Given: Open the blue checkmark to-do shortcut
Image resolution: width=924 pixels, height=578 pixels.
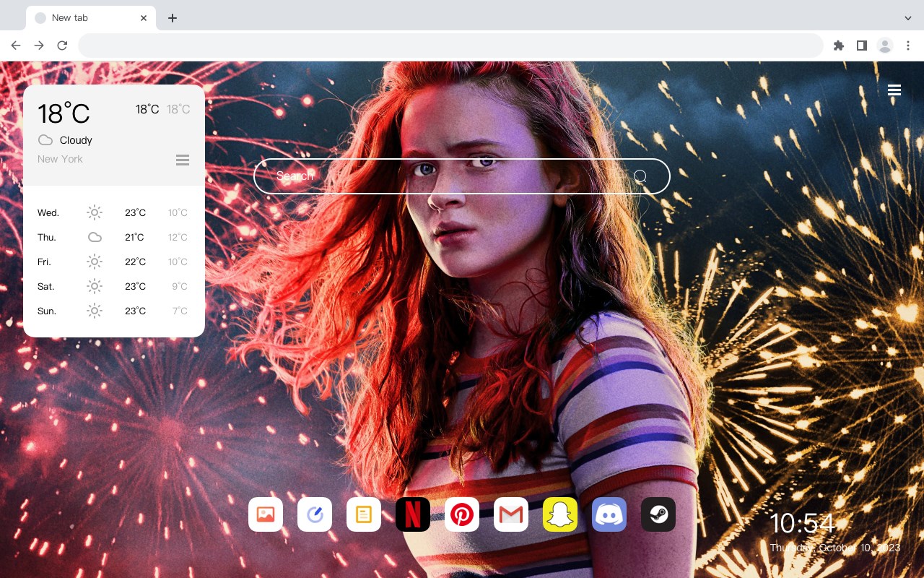Looking at the screenshot, I should point(315,514).
